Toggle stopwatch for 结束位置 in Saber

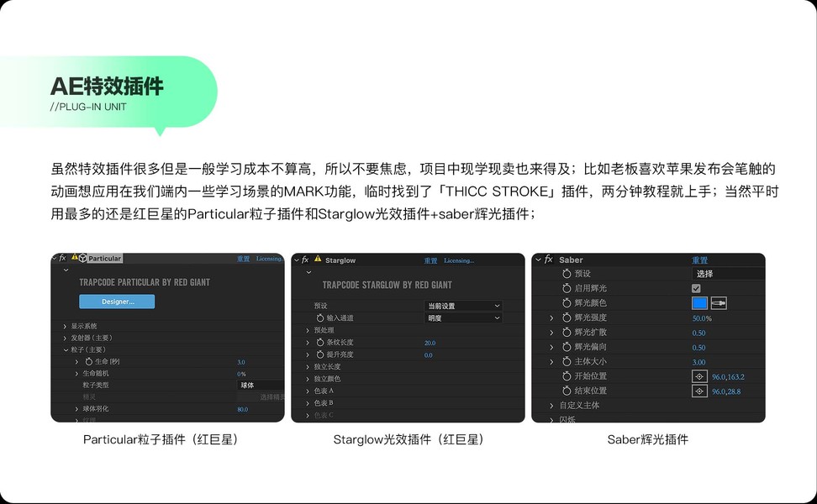coord(567,390)
